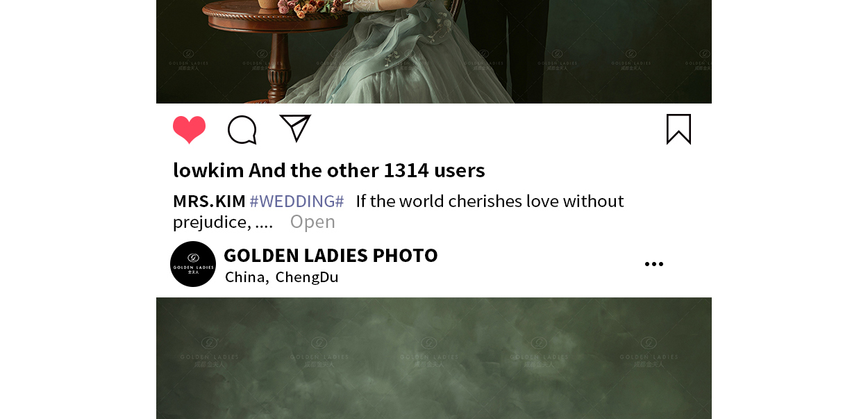
Task: Open the lowkim user profile
Action: coord(208,170)
